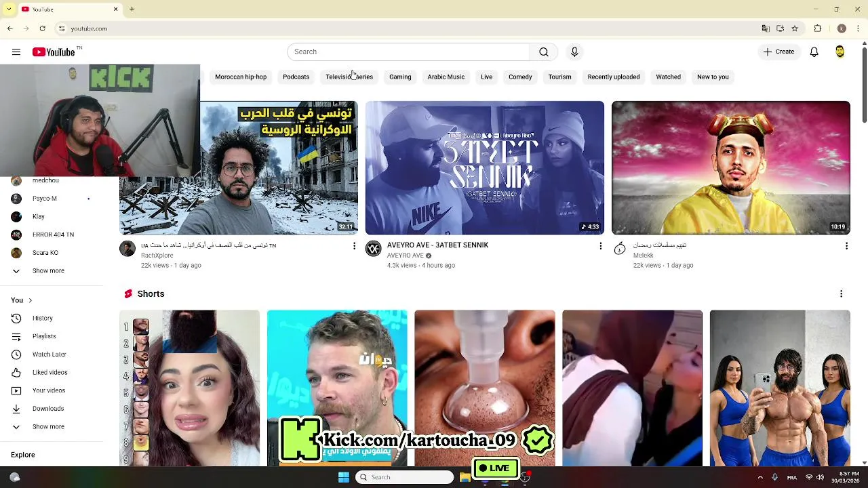Screen dimensions: 868x488
Task: Open browser extensions puzzle icon
Action: (x=818, y=28)
